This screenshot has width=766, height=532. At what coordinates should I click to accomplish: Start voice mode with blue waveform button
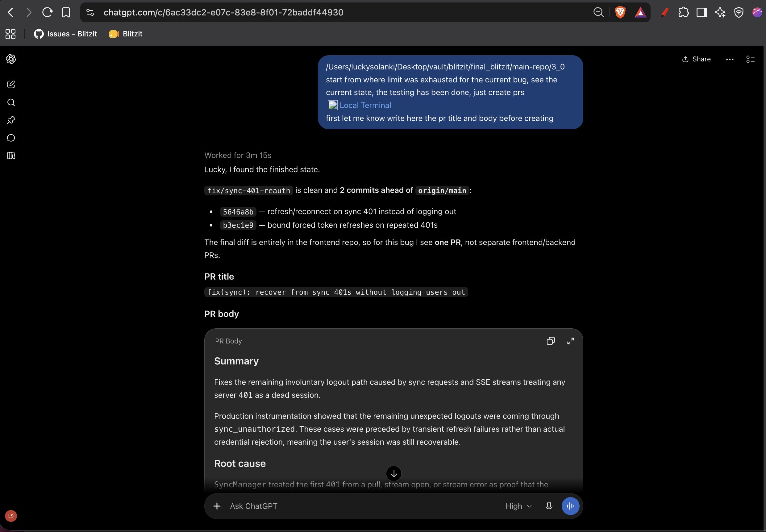[570, 506]
